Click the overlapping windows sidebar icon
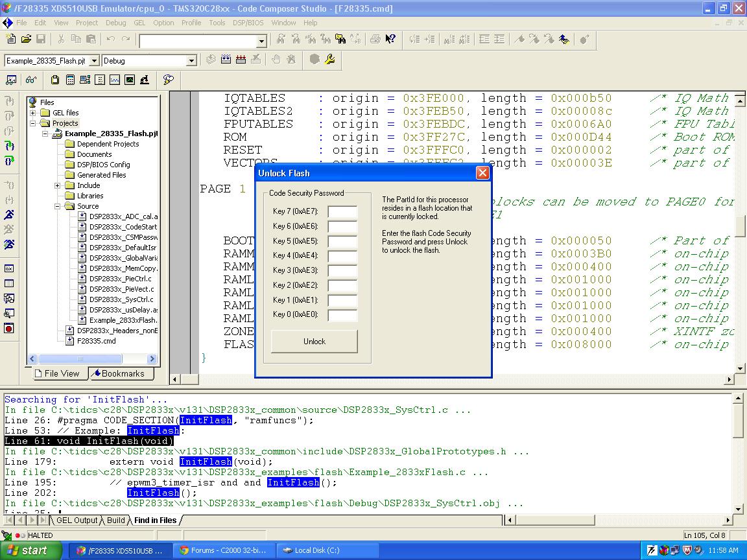The width and height of the screenshot is (747, 560). pyautogui.click(x=9, y=298)
